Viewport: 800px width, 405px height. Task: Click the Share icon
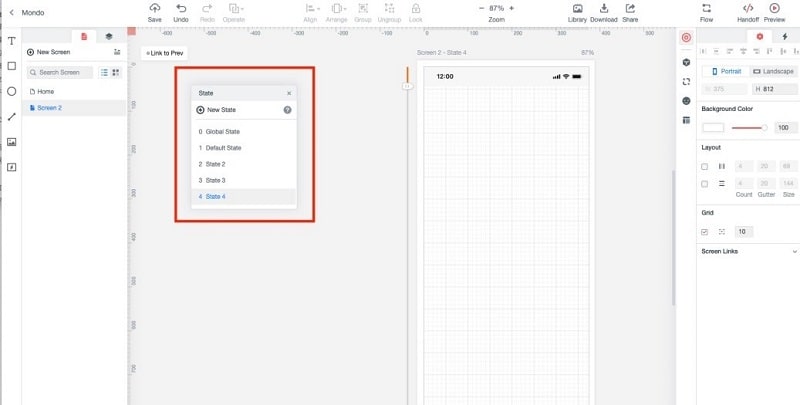click(x=630, y=8)
